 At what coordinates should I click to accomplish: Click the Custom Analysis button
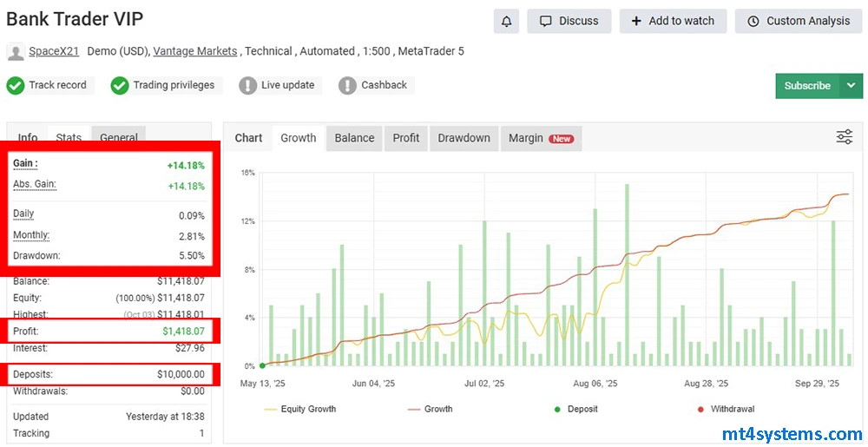pos(799,21)
